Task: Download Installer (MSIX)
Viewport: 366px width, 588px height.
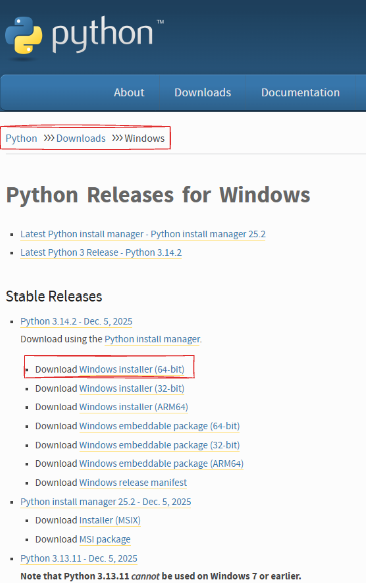Action: click(x=110, y=520)
